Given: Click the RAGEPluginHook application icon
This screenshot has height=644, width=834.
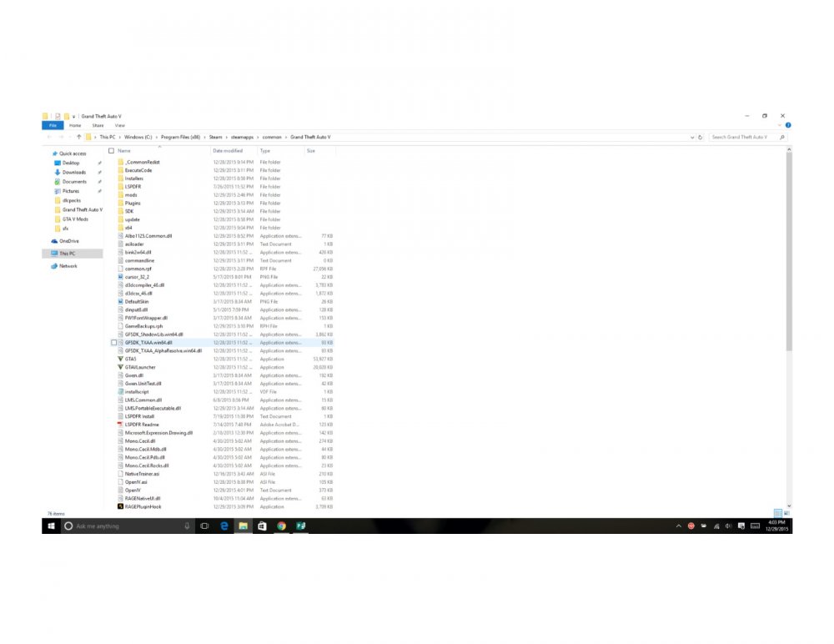Looking at the screenshot, I should click(120, 506).
